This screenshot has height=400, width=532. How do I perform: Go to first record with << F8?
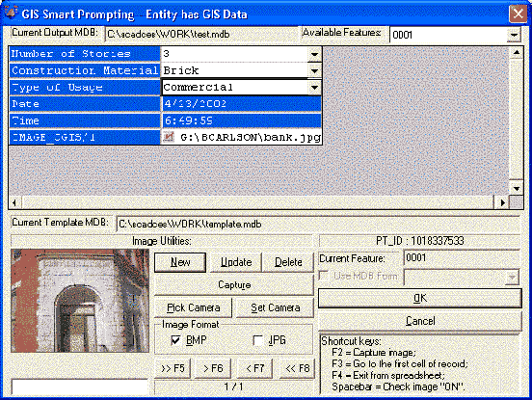point(297,368)
